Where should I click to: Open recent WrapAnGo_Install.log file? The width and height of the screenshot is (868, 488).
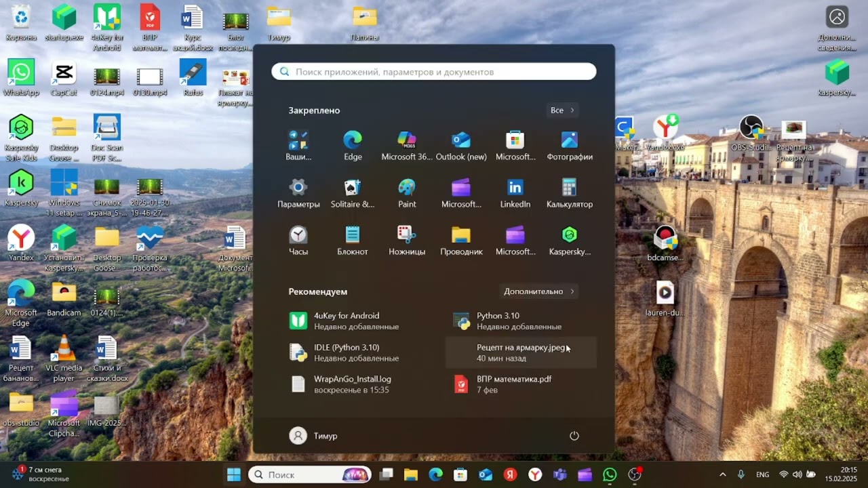pyautogui.click(x=357, y=384)
